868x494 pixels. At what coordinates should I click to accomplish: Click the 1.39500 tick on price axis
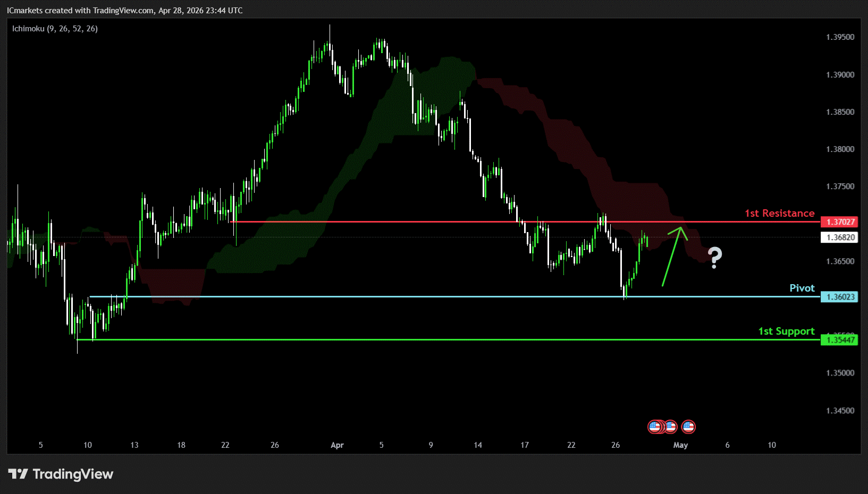coord(840,37)
